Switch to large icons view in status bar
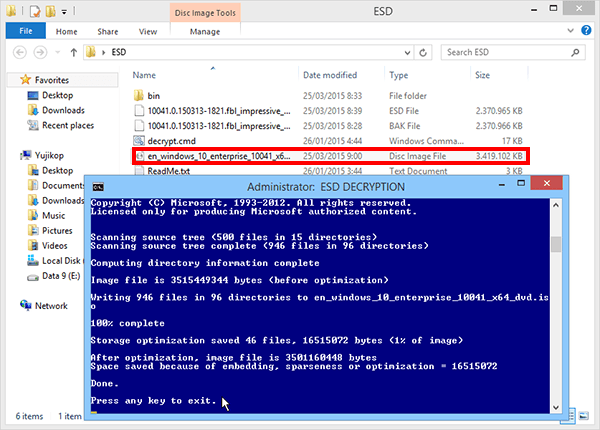The height and width of the screenshot is (430, 600). (584, 416)
